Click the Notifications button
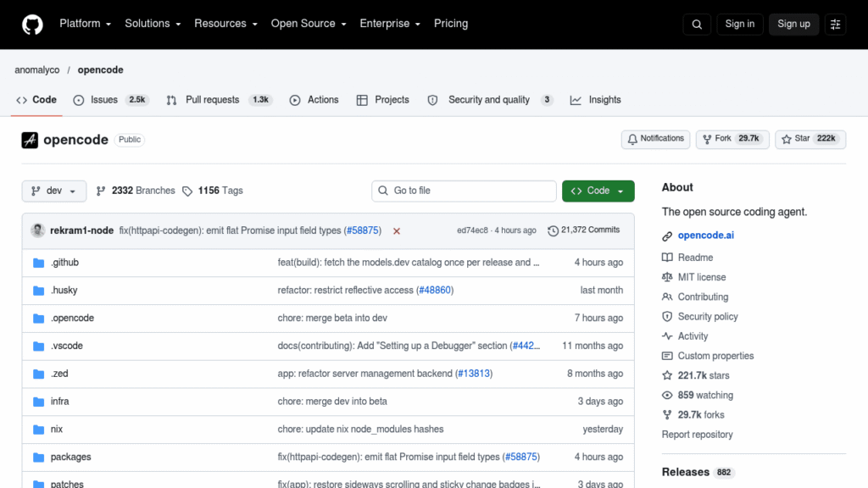Viewport: 868px width, 488px height. 655,139
